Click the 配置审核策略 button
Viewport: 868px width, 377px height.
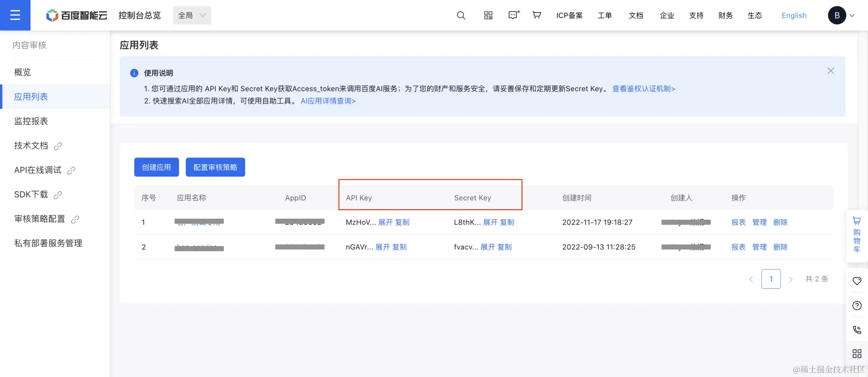click(x=215, y=167)
